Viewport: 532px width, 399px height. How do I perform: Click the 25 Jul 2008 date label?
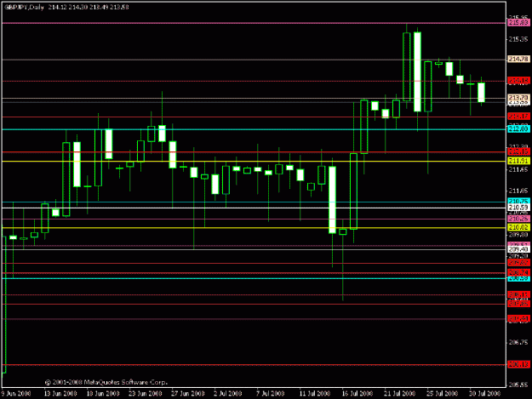[x=442, y=394]
